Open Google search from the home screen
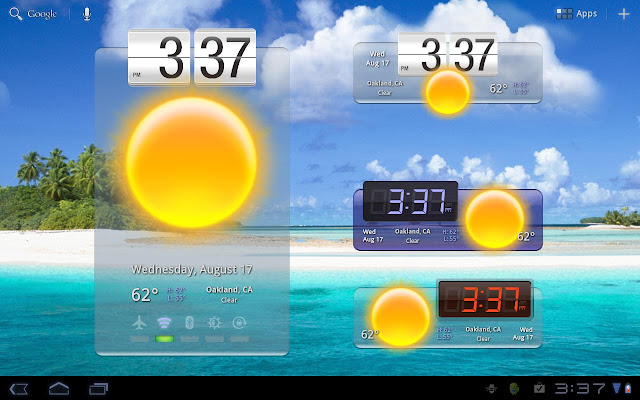 [33, 14]
